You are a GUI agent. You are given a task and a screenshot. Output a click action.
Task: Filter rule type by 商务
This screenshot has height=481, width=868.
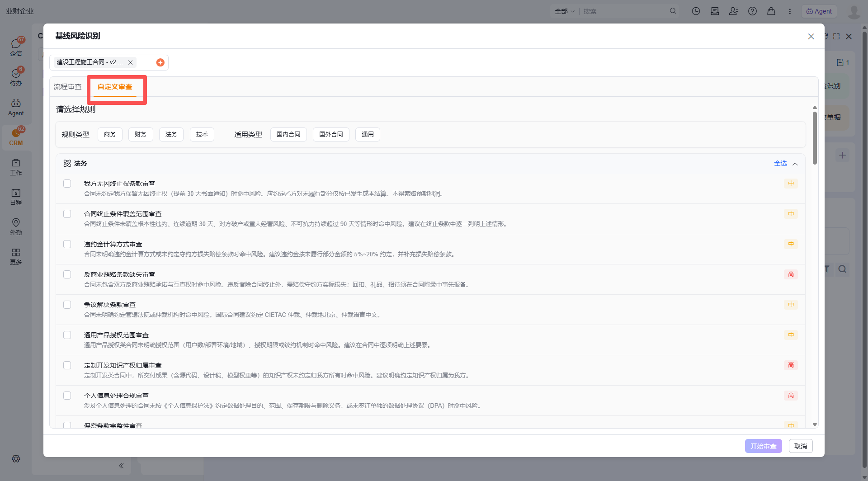[x=110, y=135]
